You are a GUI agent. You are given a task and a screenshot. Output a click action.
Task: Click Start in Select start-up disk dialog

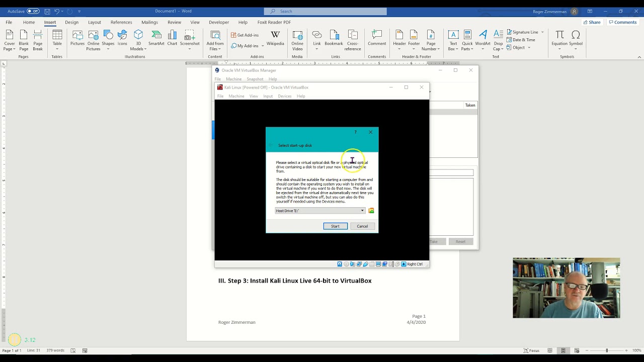[x=335, y=226]
